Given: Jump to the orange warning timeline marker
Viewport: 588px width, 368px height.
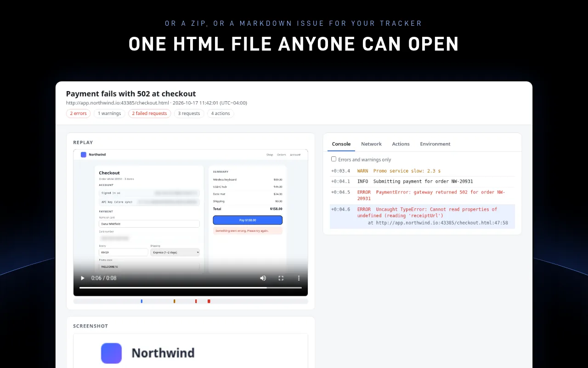Looking at the screenshot, I should 174,301.
